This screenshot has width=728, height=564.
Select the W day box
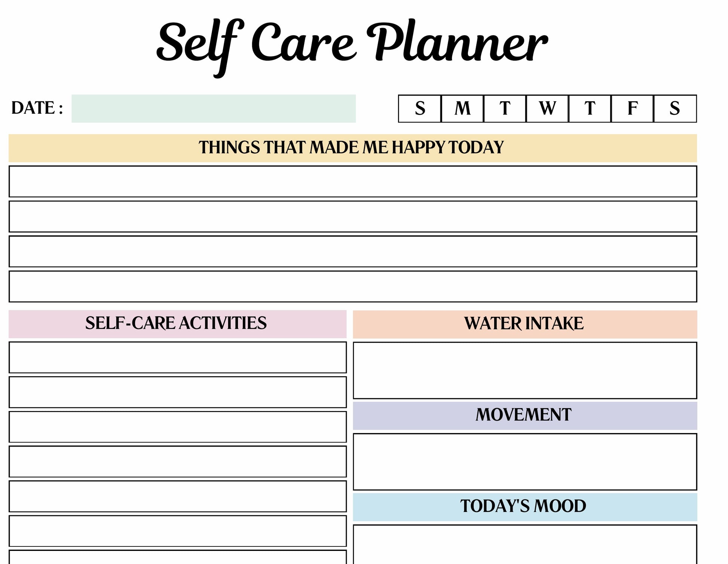(x=547, y=108)
